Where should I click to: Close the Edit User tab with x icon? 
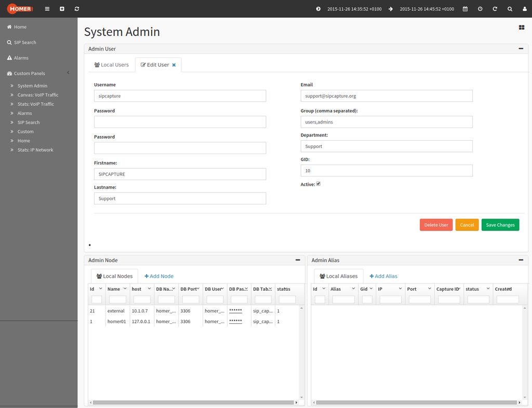point(174,65)
